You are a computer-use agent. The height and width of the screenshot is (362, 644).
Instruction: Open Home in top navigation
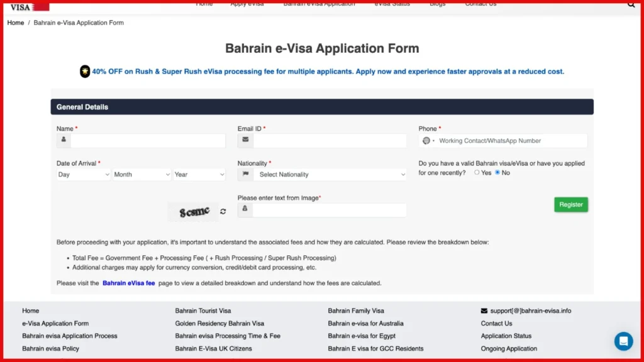pyautogui.click(x=204, y=4)
